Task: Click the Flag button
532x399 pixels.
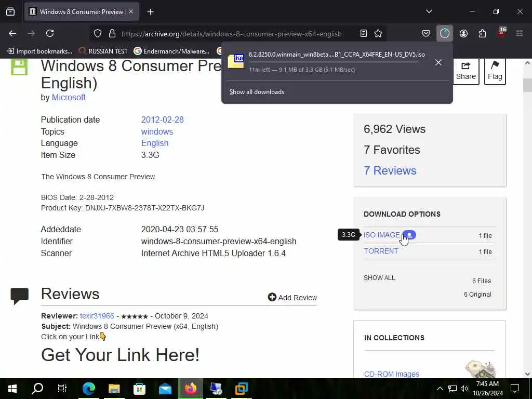Action: [x=495, y=71]
